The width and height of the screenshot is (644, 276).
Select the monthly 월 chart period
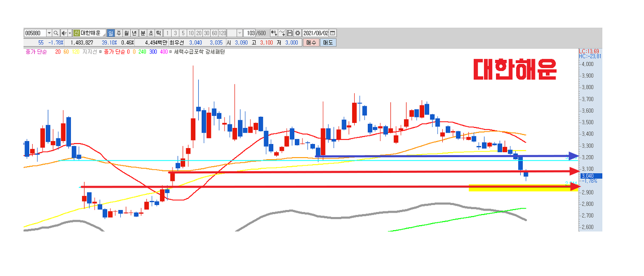(x=126, y=33)
